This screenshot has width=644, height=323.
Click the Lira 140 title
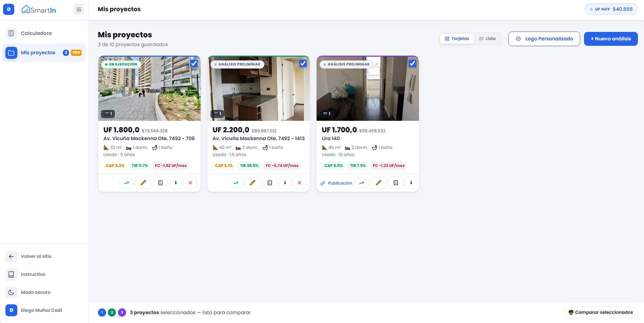coord(330,139)
